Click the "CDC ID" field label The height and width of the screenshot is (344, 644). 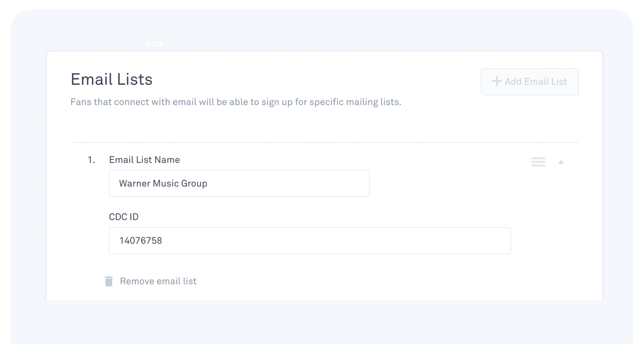[124, 217]
